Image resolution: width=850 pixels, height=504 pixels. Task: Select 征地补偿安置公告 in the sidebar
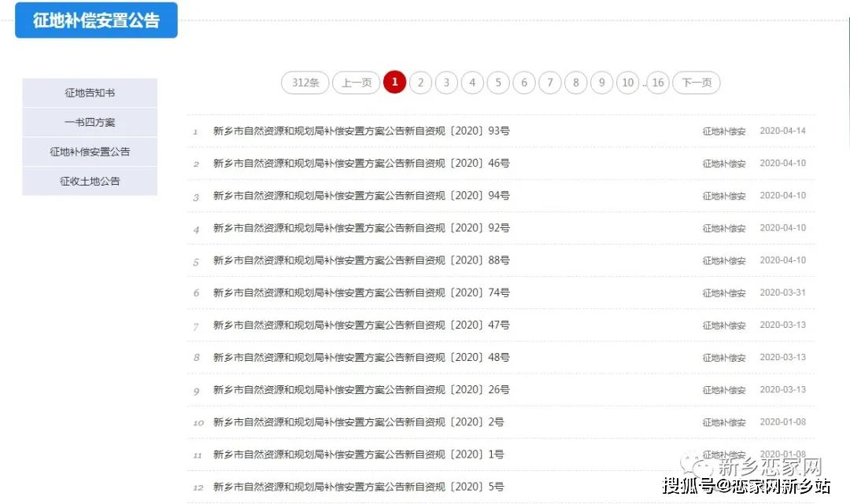click(90, 152)
